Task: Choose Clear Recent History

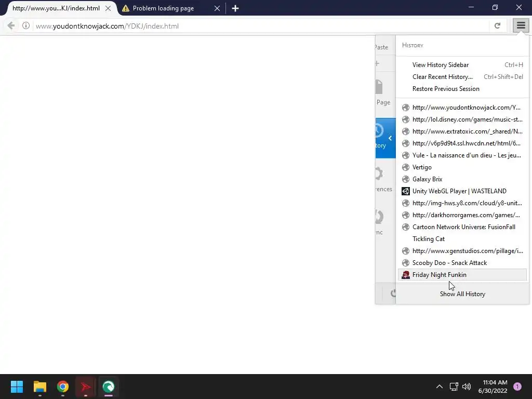Action: (462, 77)
